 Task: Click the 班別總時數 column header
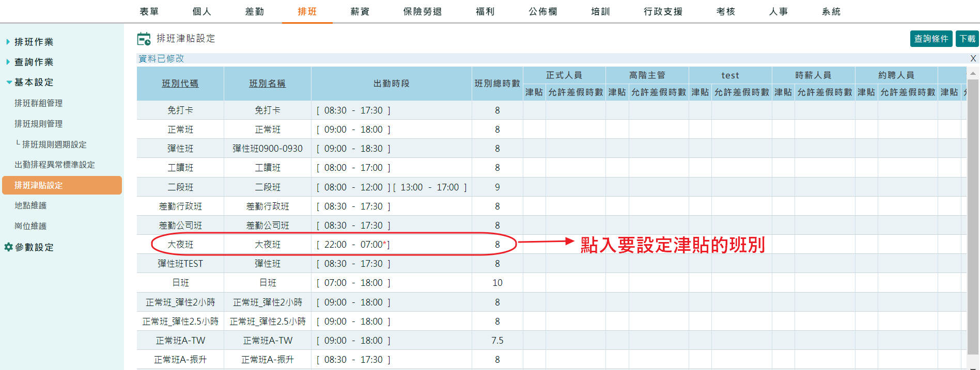point(497,84)
